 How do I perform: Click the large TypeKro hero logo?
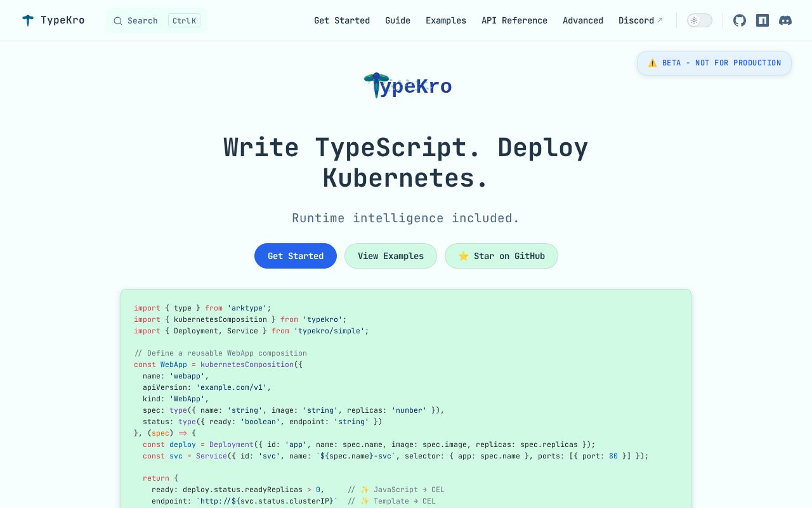pos(407,85)
